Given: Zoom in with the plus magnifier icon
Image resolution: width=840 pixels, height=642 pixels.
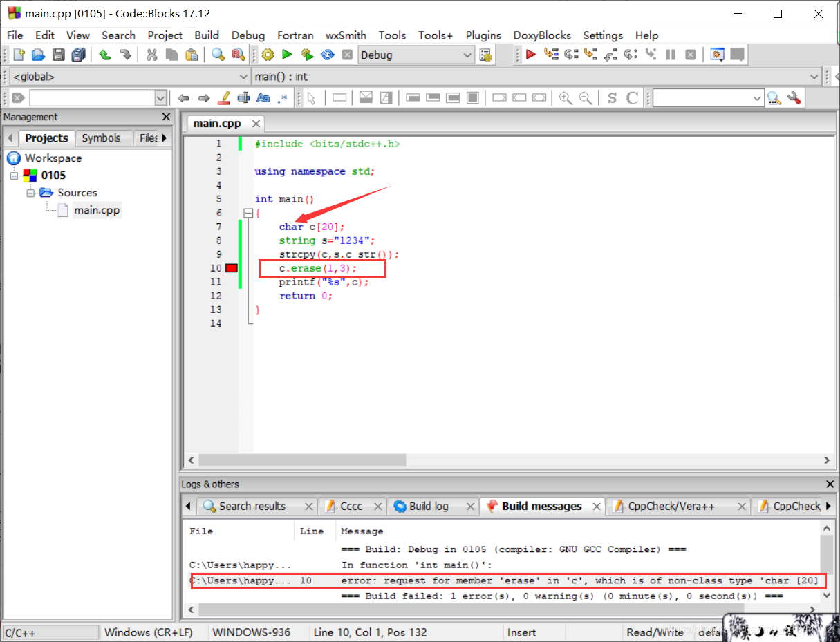Looking at the screenshot, I should coord(566,98).
